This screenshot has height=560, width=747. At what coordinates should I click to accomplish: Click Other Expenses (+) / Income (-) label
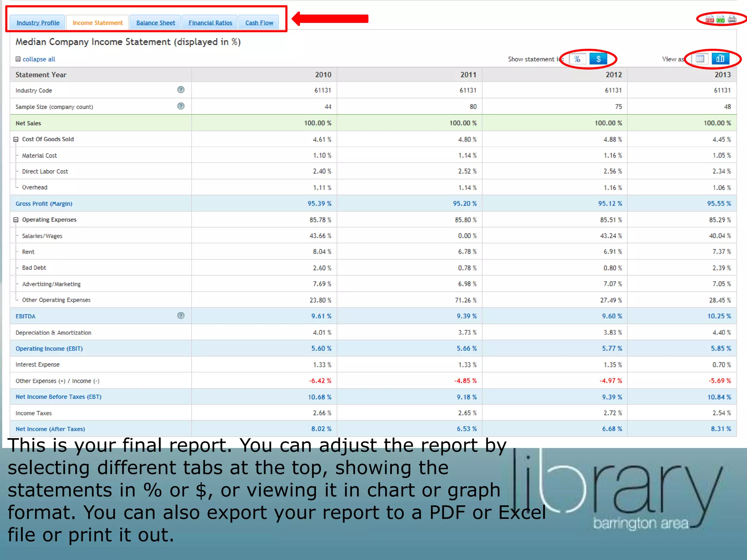click(57, 381)
